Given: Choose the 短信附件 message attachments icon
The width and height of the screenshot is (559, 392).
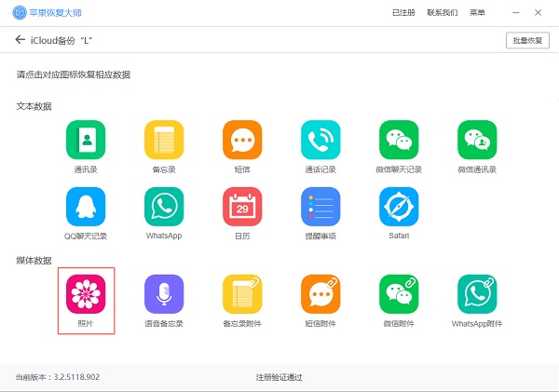Looking at the screenshot, I should [320, 294].
